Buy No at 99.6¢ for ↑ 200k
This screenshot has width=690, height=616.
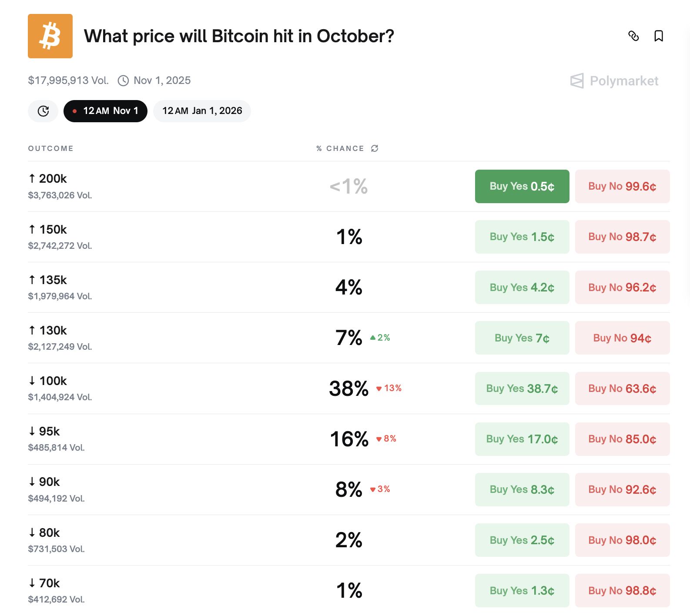point(622,186)
